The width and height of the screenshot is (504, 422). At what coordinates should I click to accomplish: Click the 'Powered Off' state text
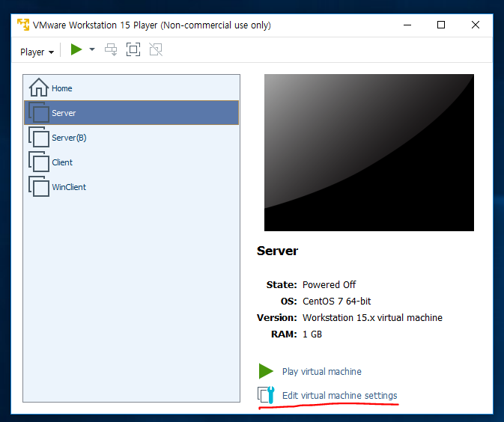[x=330, y=285]
